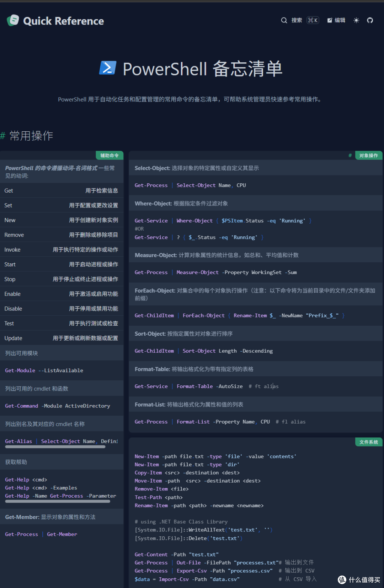Viewport: 384px width, 588px height.
Task: Click the Get-Help code block scrollbar
Action: tap(58, 501)
